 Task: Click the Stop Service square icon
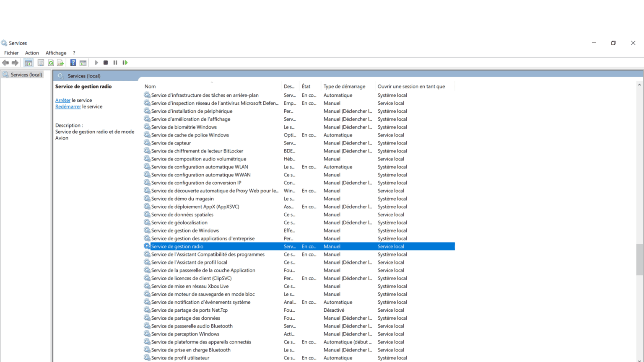tap(106, 63)
